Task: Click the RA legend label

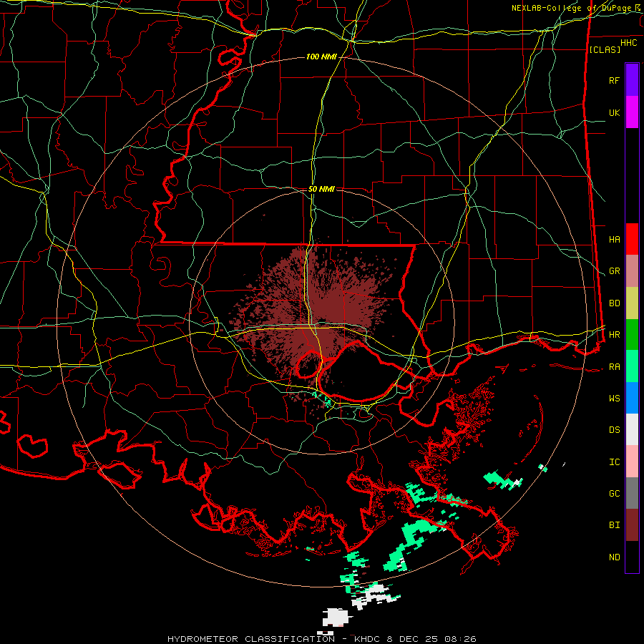Action: 614,367
